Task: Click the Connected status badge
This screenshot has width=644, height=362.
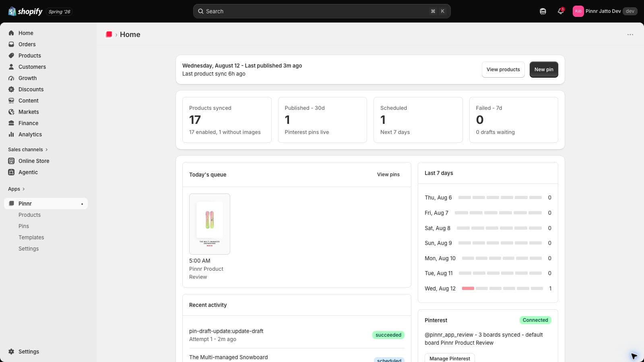Action: pos(535,320)
